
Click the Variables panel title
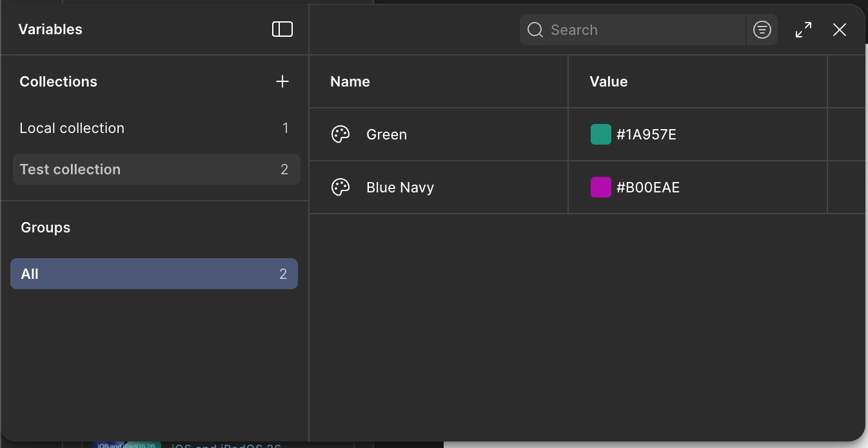click(x=50, y=29)
